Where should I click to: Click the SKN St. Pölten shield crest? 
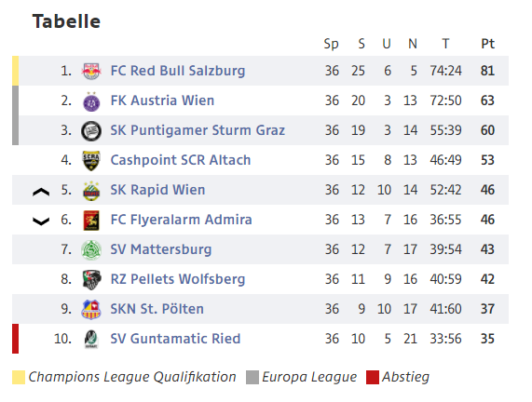pos(91,310)
